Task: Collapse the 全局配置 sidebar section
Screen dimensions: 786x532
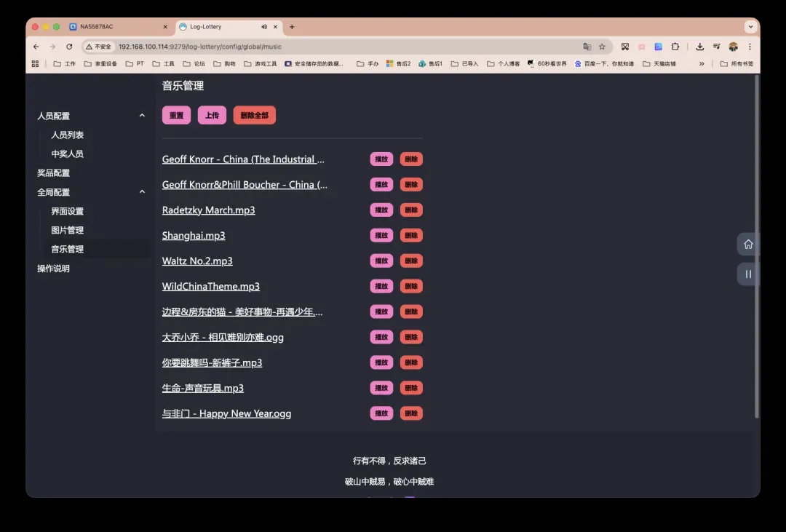Action: point(142,192)
